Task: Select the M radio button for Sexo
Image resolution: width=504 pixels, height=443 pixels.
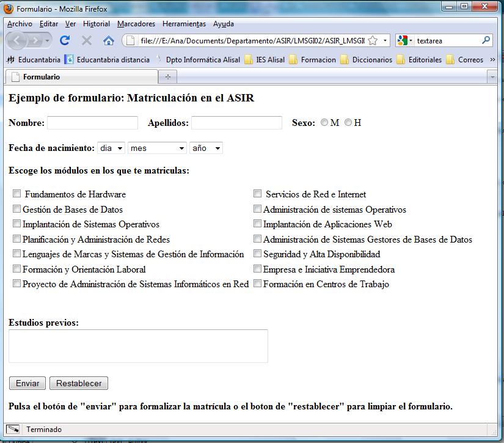Action: click(324, 122)
